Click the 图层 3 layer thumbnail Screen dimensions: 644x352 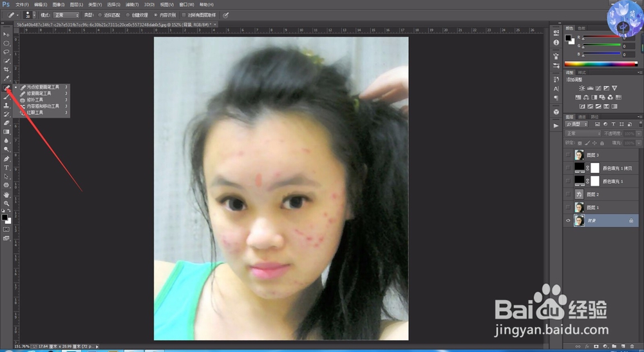pyautogui.click(x=579, y=155)
